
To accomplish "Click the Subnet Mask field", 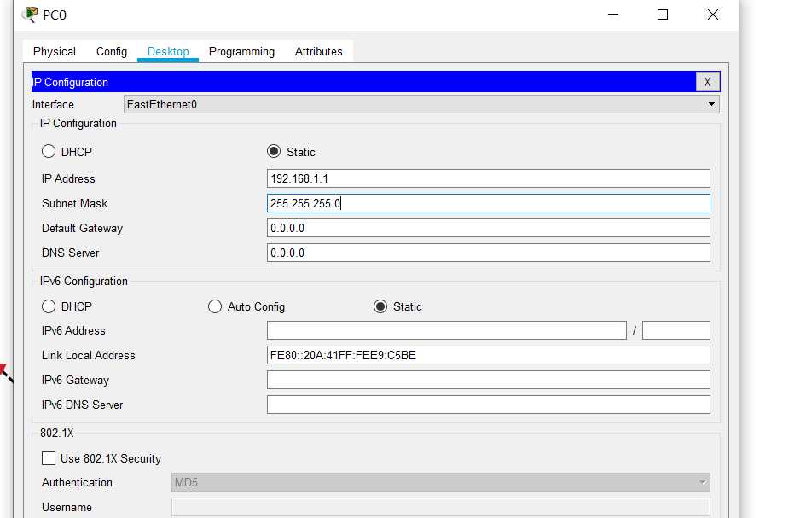I will pyautogui.click(x=489, y=203).
